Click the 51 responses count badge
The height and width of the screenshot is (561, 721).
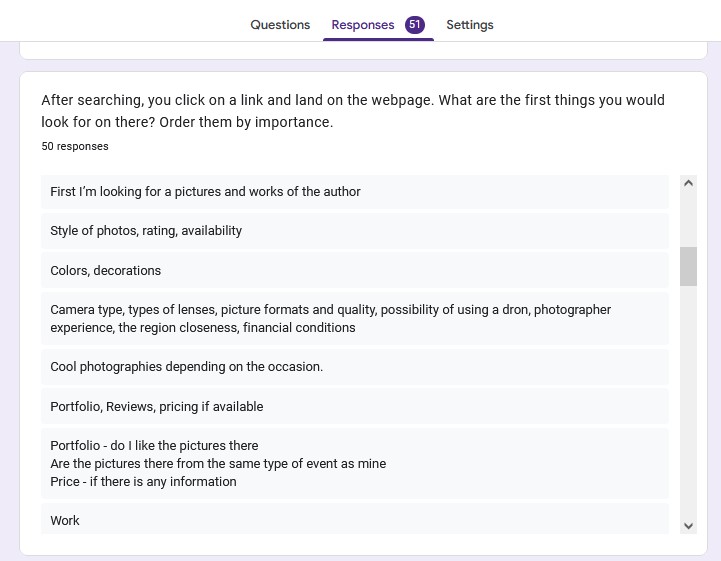[415, 25]
